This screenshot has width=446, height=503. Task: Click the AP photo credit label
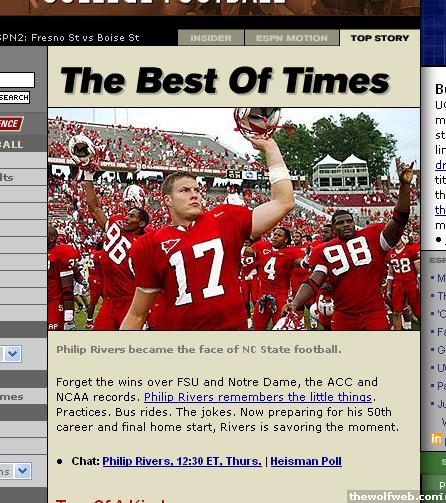tap(53, 326)
